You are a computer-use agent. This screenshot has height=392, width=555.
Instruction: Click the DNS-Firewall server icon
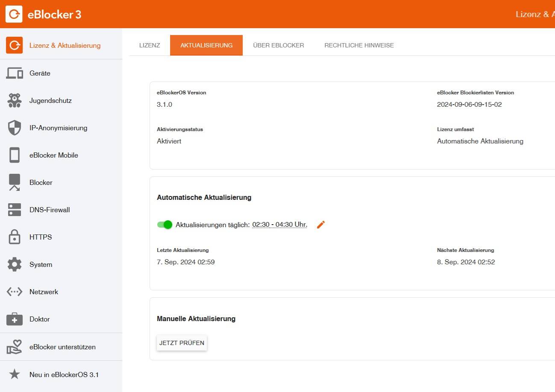coord(15,210)
